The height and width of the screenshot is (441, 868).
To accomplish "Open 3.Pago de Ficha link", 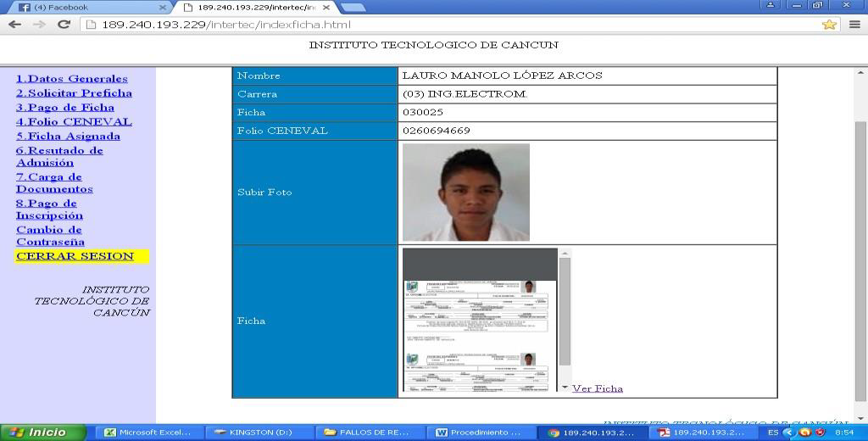I will pyautogui.click(x=65, y=108).
